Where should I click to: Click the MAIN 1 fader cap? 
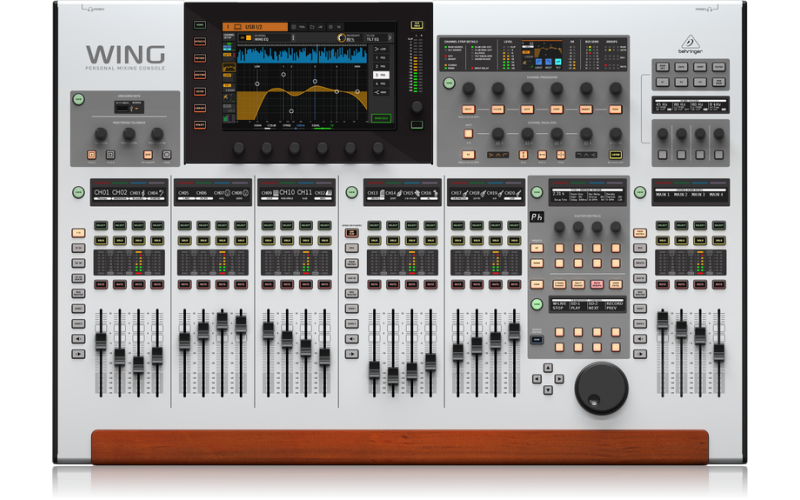(x=662, y=320)
